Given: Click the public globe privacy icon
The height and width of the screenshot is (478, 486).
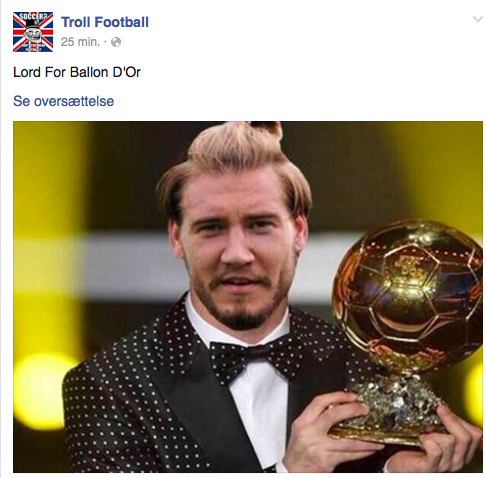Looking at the screenshot, I should pos(116,42).
